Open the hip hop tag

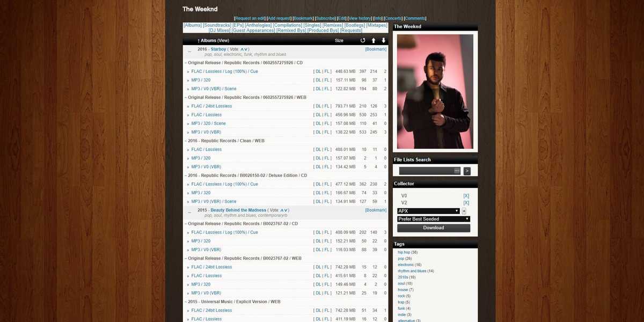pos(404,252)
